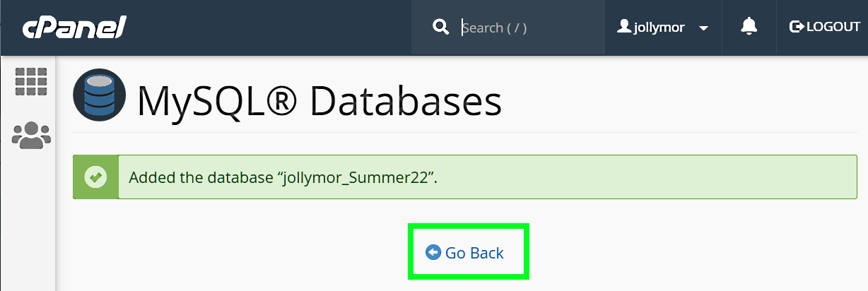This screenshot has width=868, height=291.
Task: Follow the Go Back text link
Action: (x=474, y=252)
